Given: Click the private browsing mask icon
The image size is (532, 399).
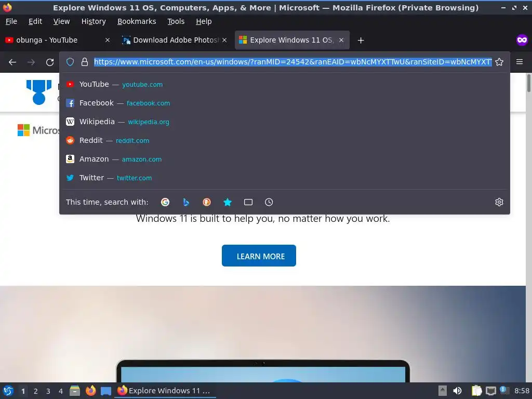Looking at the screenshot, I should (x=522, y=40).
